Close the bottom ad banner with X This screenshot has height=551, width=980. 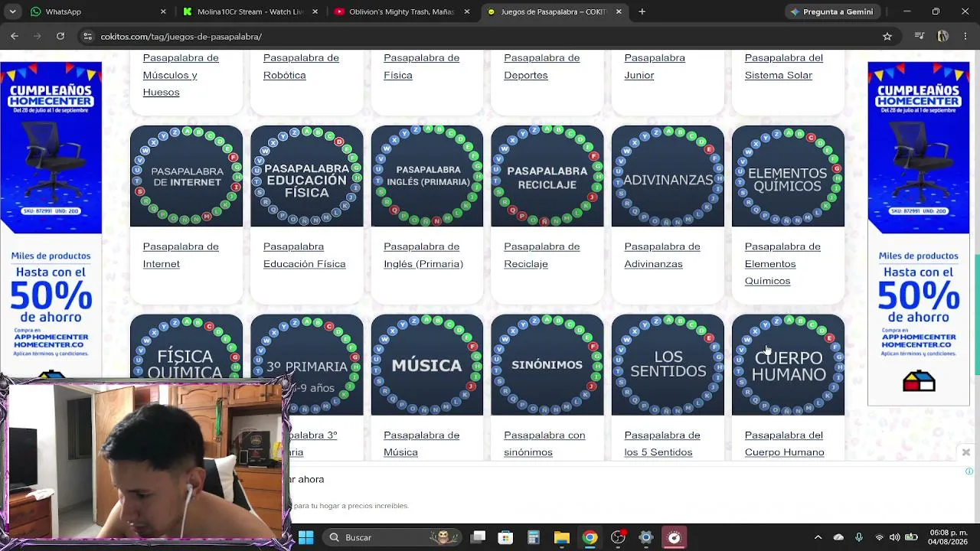coord(966,452)
